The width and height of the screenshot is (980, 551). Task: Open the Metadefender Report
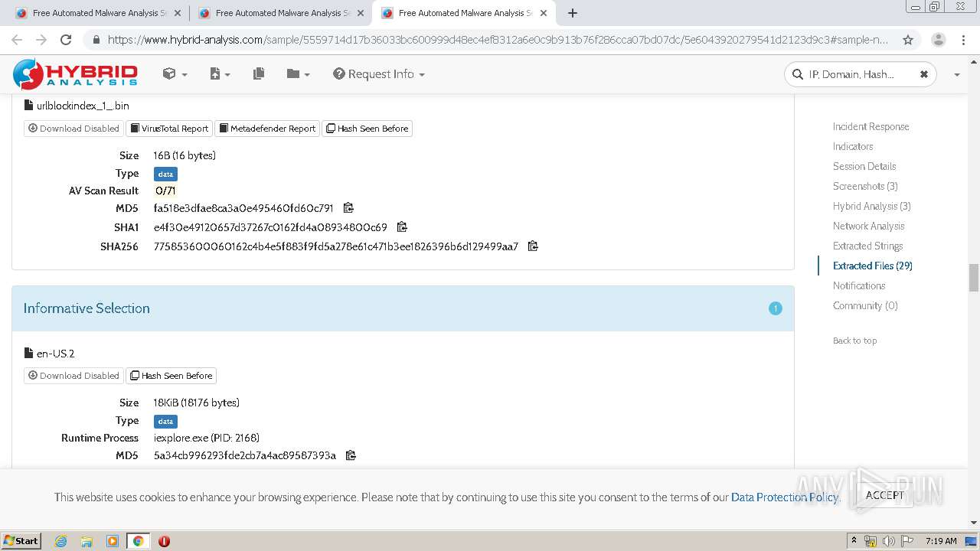click(x=267, y=128)
